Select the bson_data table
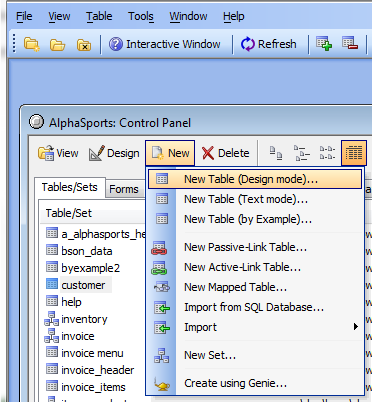372x402 pixels. (87, 251)
